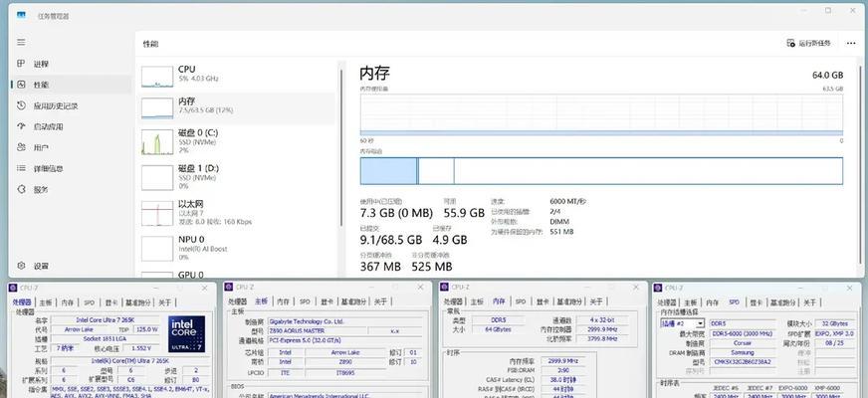This screenshot has width=868, height=398.
Task: Select the 内存 (Memory) performance entry
Action: (238, 106)
